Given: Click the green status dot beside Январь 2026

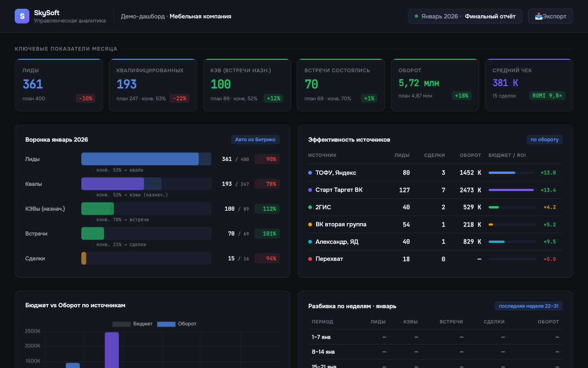Looking at the screenshot, I should click(x=416, y=16).
